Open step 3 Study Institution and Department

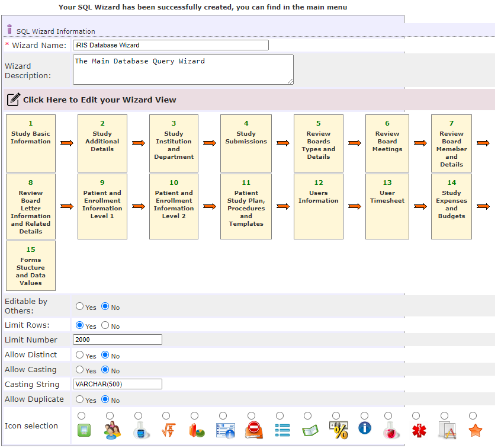tap(174, 143)
